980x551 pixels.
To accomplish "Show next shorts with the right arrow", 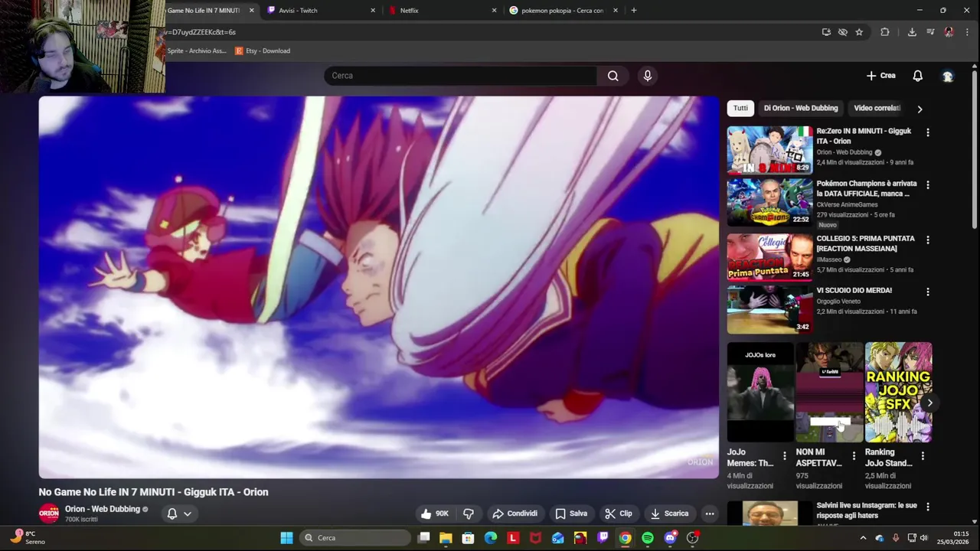I will click(x=929, y=403).
